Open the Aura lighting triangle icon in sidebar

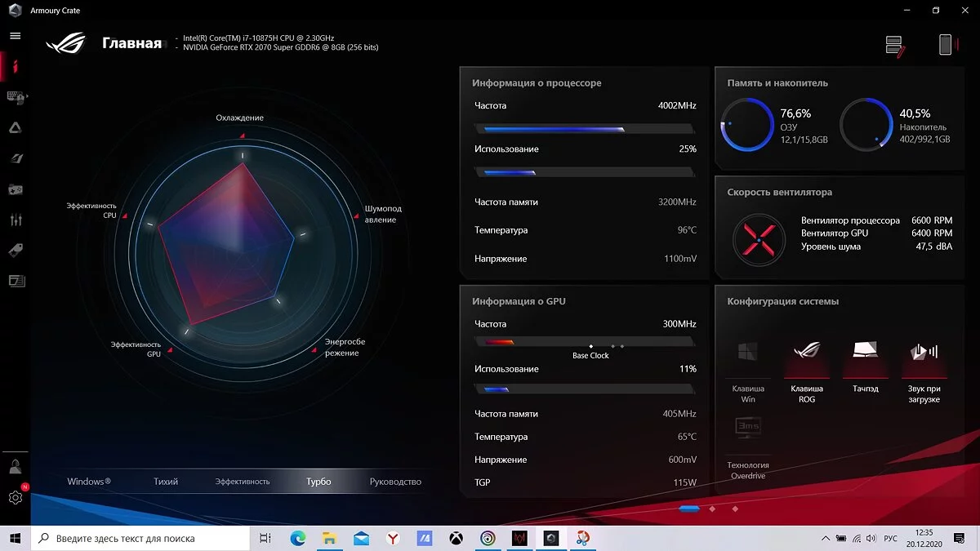click(x=15, y=127)
